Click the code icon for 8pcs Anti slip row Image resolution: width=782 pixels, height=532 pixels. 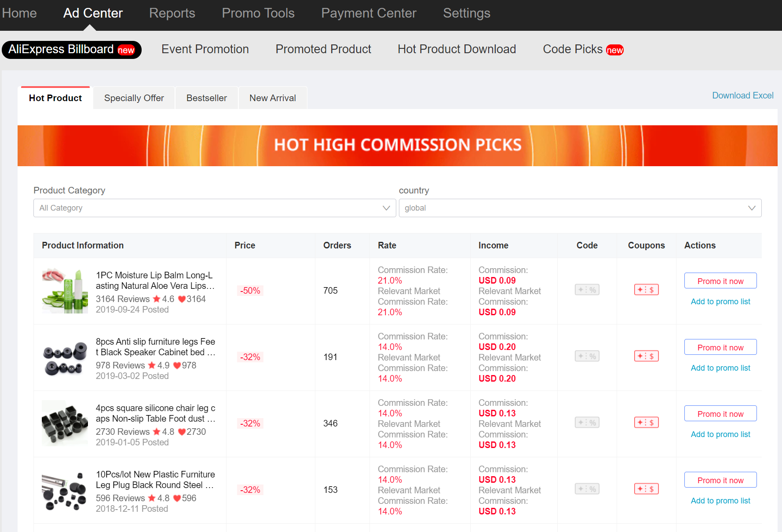[x=587, y=356]
